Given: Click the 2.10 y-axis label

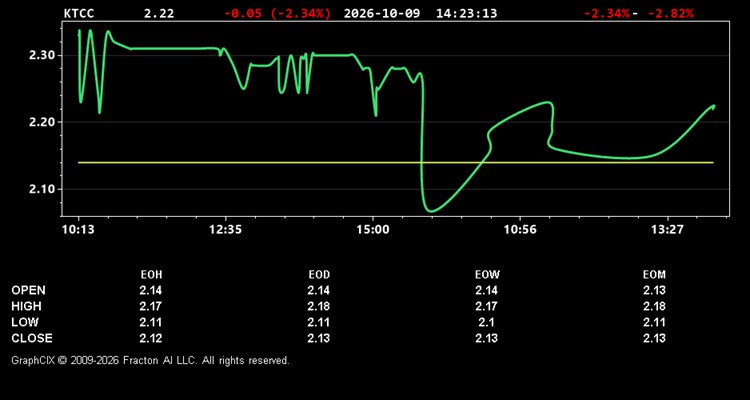Looking at the screenshot, I should click(40, 189).
